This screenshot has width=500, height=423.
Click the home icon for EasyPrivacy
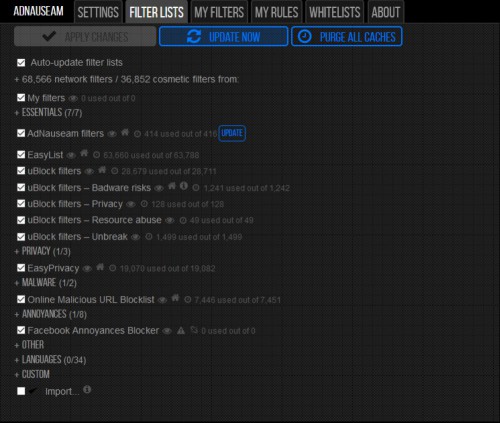click(100, 267)
